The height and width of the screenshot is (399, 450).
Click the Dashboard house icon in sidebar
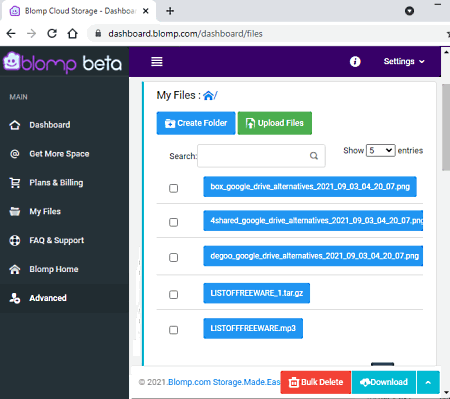[x=15, y=125]
